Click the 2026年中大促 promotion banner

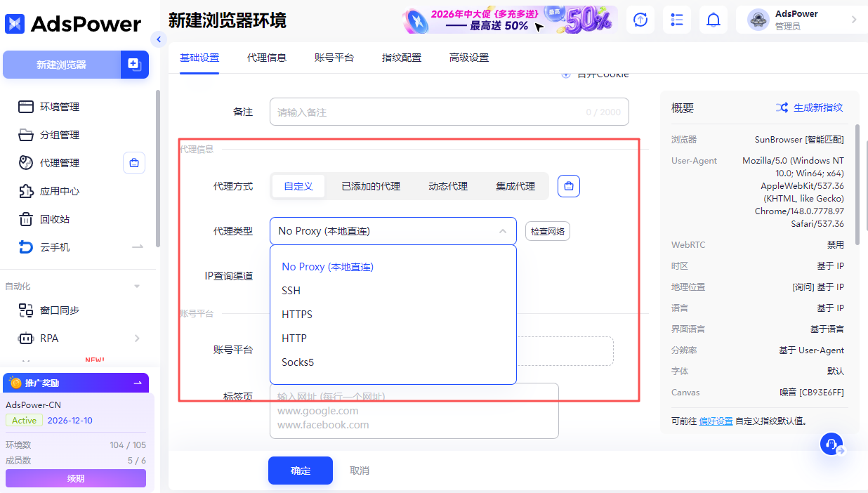coord(511,20)
